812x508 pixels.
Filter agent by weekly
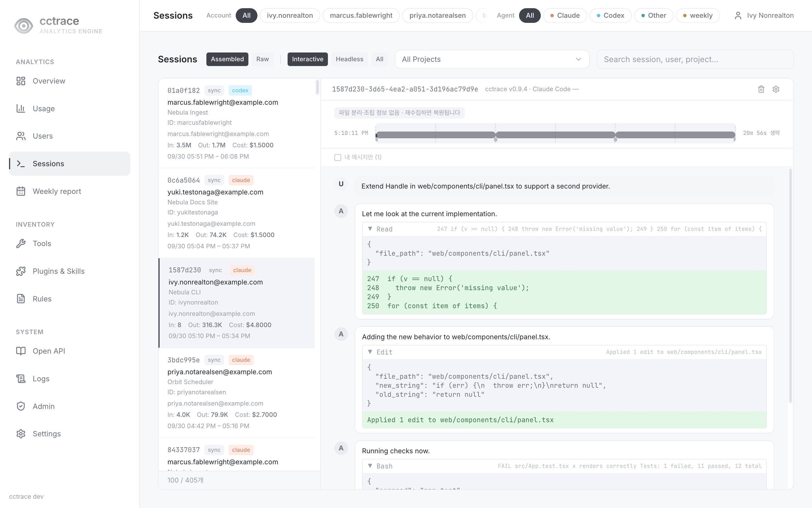(x=698, y=16)
